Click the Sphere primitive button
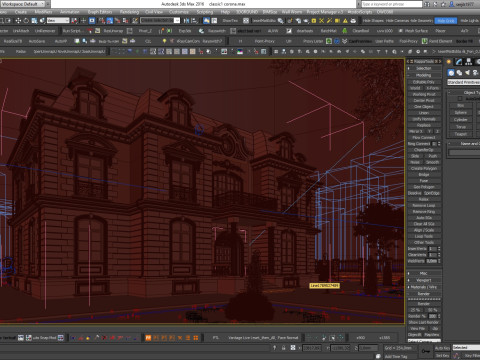480x360 pixels. (x=461, y=113)
